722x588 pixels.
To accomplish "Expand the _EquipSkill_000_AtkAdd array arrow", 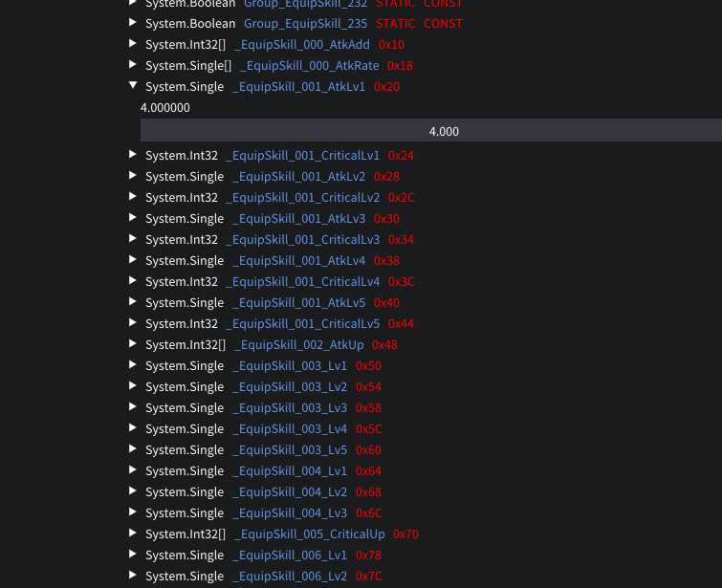I will tap(133, 44).
